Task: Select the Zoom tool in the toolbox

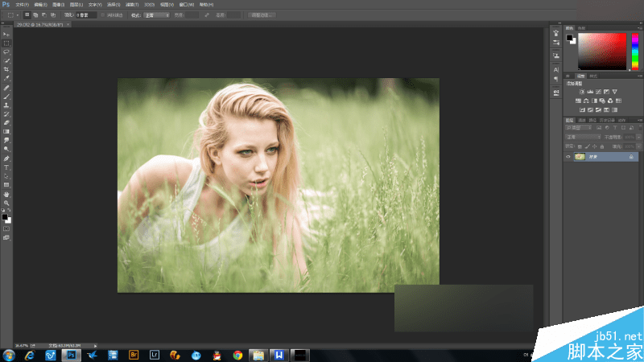Action: click(x=6, y=203)
